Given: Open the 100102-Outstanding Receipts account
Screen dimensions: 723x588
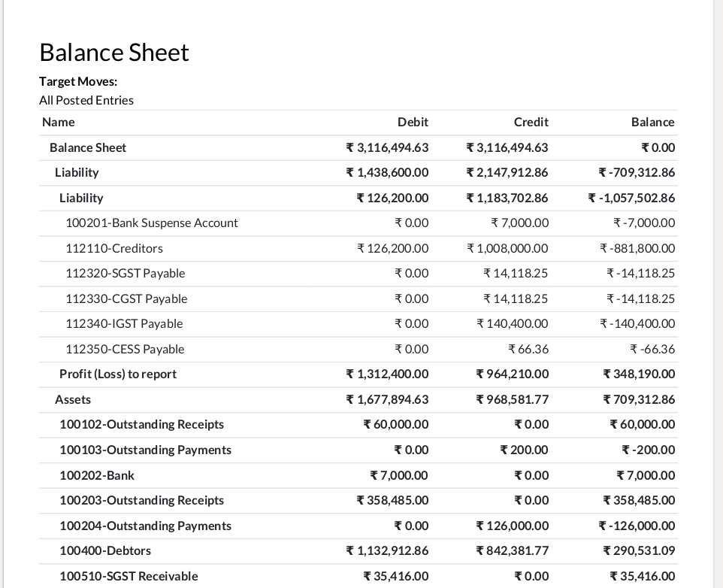Looking at the screenshot, I should click(142, 424).
